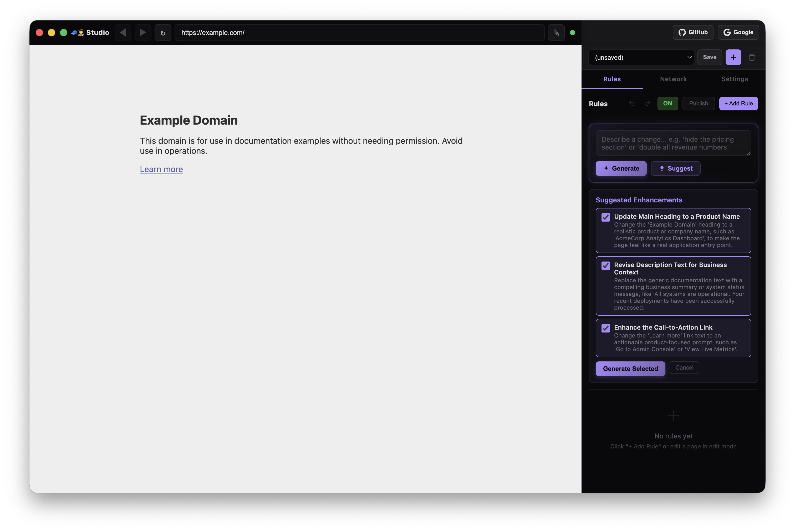Viewport: 795px width, 532px height.
Task: Click the Suggest lightbulb button
Action: click(675, 169)
